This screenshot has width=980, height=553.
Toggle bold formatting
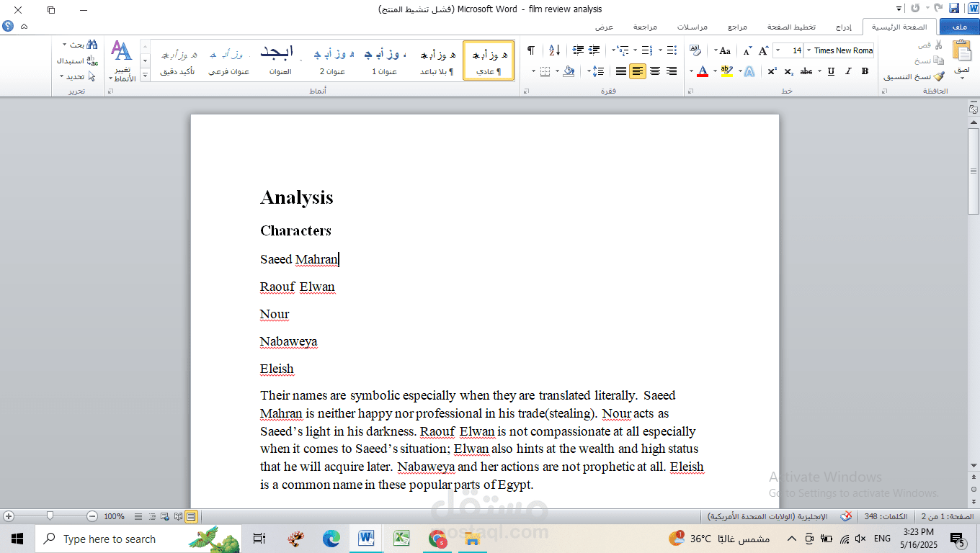865,71
